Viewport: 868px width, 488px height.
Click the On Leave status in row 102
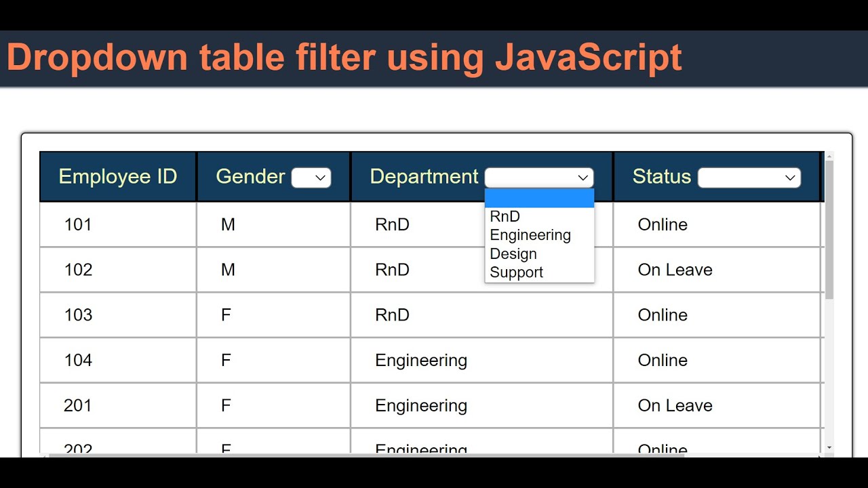(x=717, y=270)
